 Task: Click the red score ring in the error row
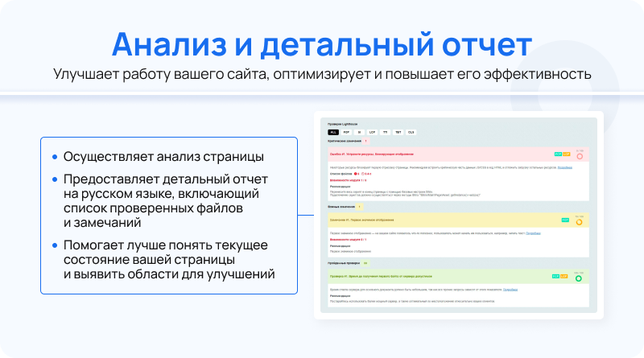click(x=580, y=156)
